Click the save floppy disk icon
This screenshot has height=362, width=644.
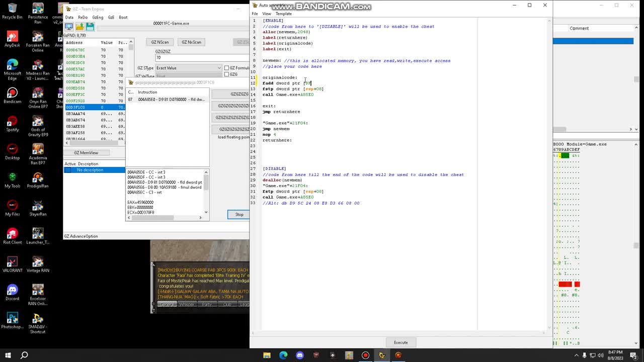point(90,27)
